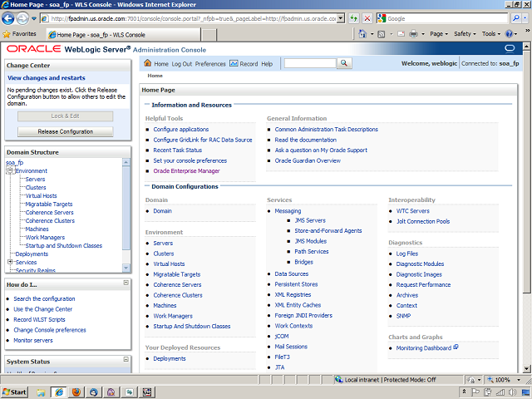The height and width of the screenshot is (399, 532).
Task: Collapse the Environment tree node
Action: [10, 171]
